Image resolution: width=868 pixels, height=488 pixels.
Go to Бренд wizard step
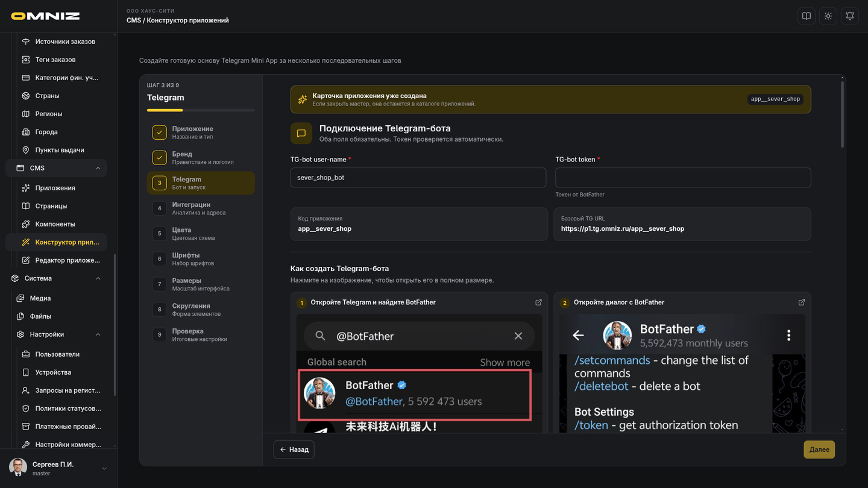[201, 158]
